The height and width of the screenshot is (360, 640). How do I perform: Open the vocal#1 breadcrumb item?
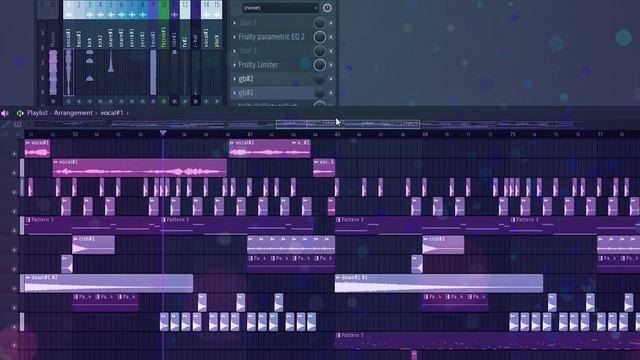(111, 113)
